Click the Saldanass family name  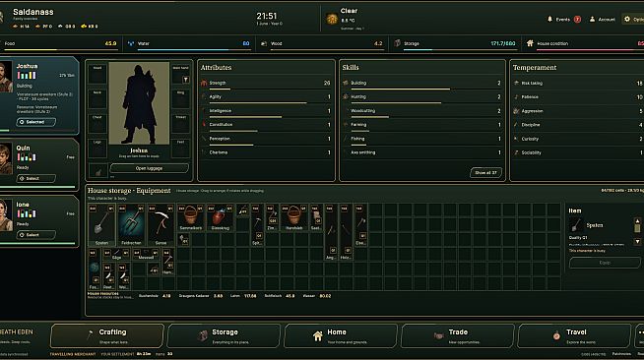coord(33,12)
